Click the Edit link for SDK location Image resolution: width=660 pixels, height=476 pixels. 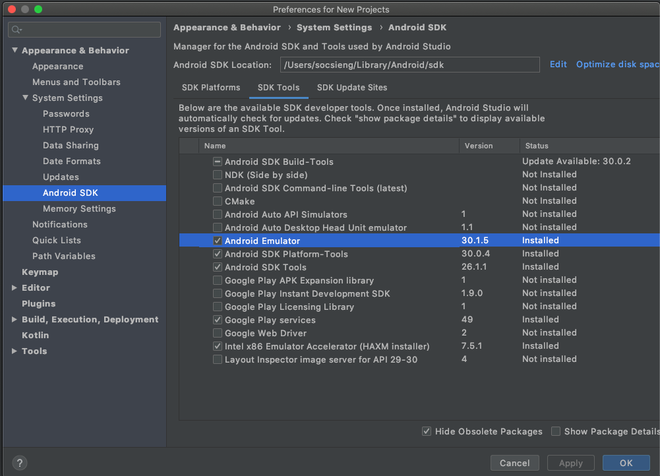[x=558, y=65]
